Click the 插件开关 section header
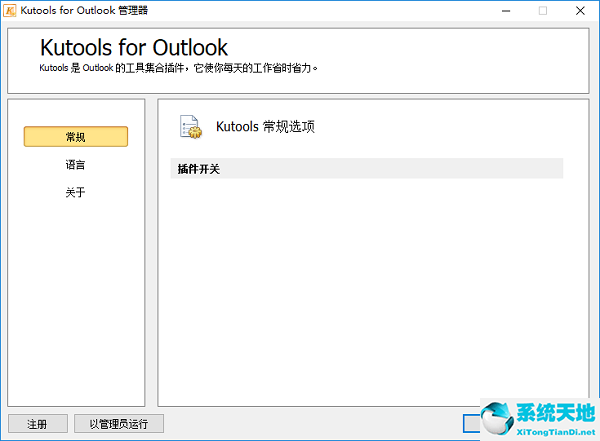The height and width of the screenshot is (441, 600). (367, 169)
